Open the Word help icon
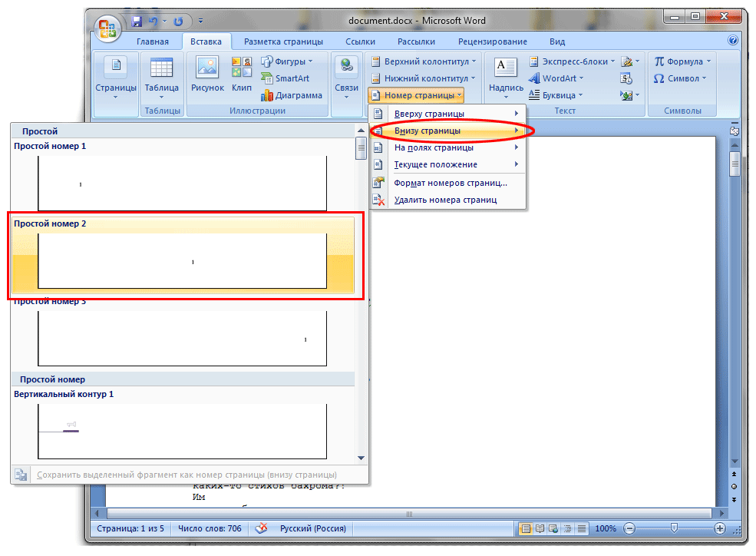 (x=733, y=41)
